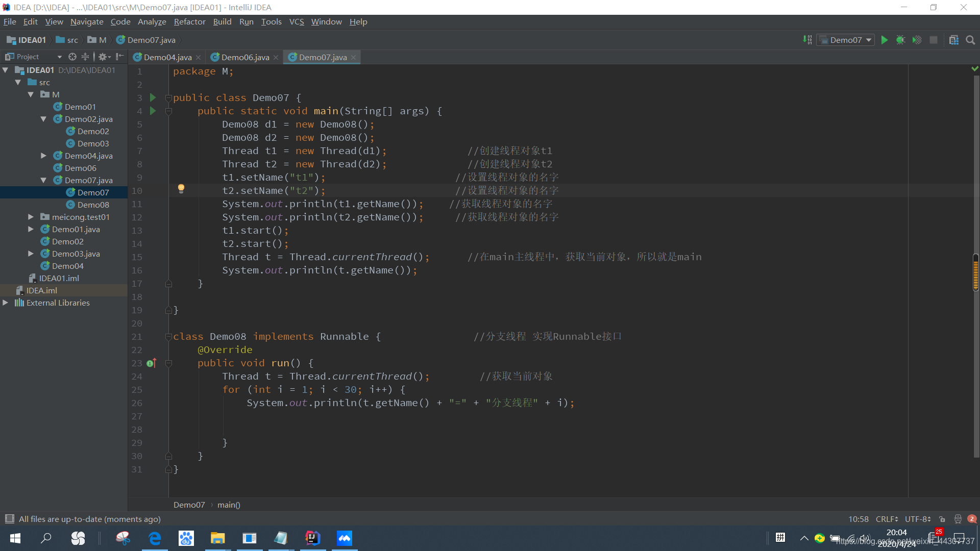Expand External Libraries in Project tree
The width and height of the screenshot is (980, 551).
[x=6, y=303]
